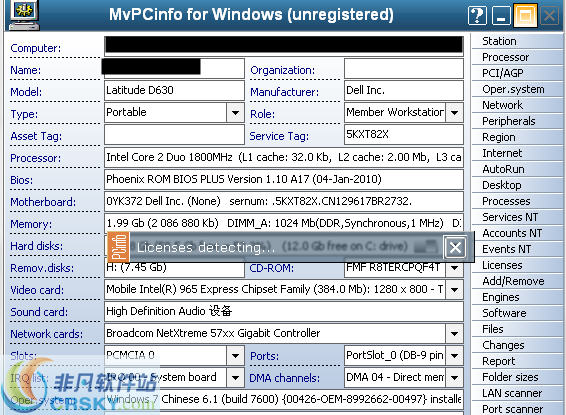Click the Remov.disks field H: (7.45 Gb)

coord(174,268)
